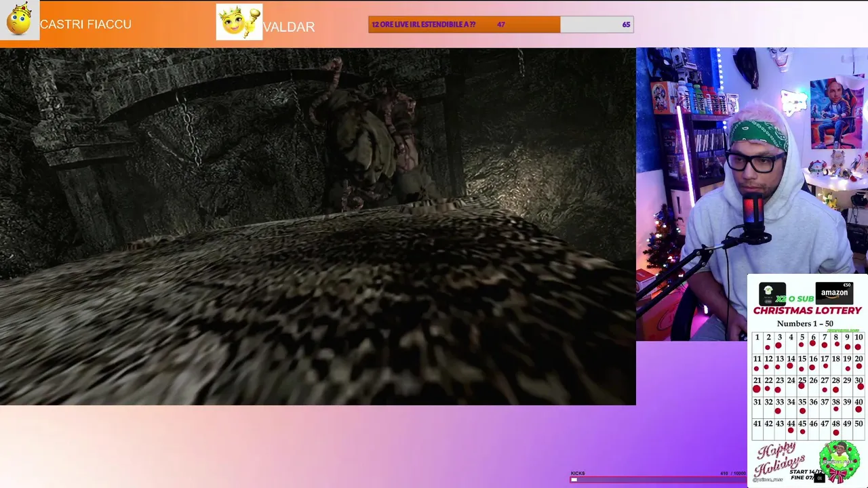This screenshot has width=868, height=488.
Task: Select lottery cell number 24
Action: tap(791, 385)
